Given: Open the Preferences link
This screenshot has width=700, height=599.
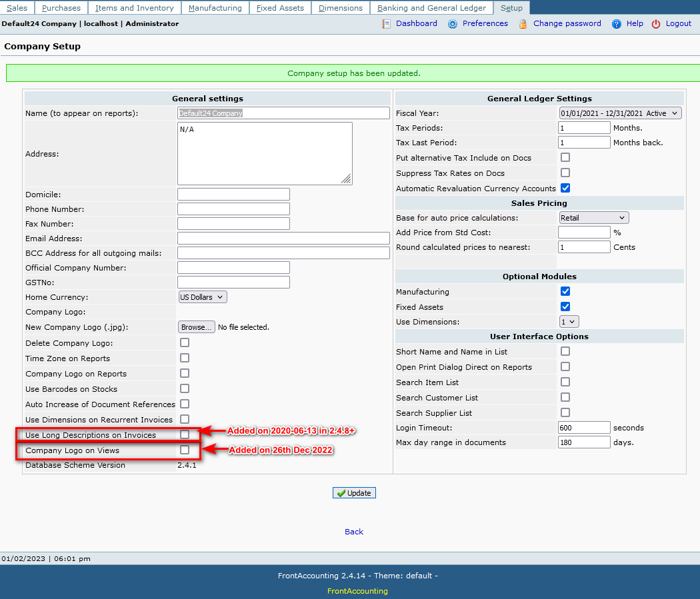Looking at the screenshot, I should (x=485, y=23).
